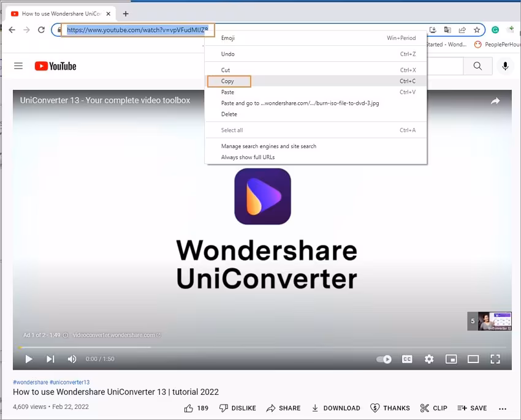Toggle closed captions with the CC button

click(x=407, y=359)
